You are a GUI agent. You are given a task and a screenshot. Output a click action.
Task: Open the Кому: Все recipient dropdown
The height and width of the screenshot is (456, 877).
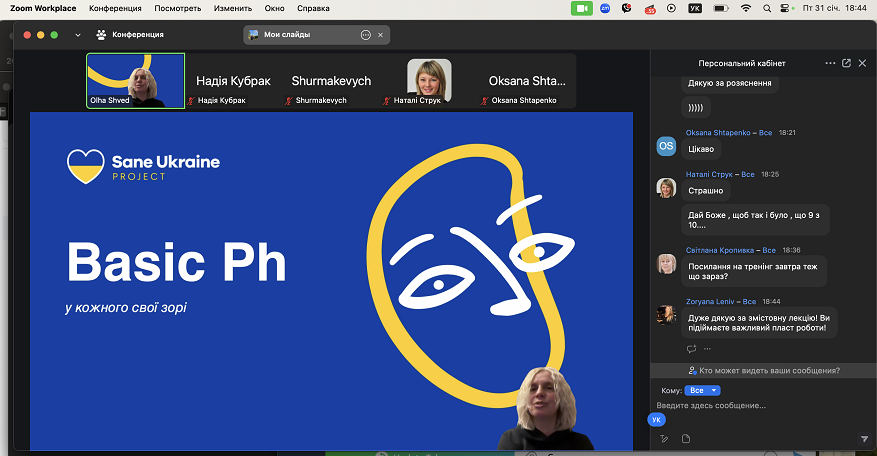coord(702,391)
